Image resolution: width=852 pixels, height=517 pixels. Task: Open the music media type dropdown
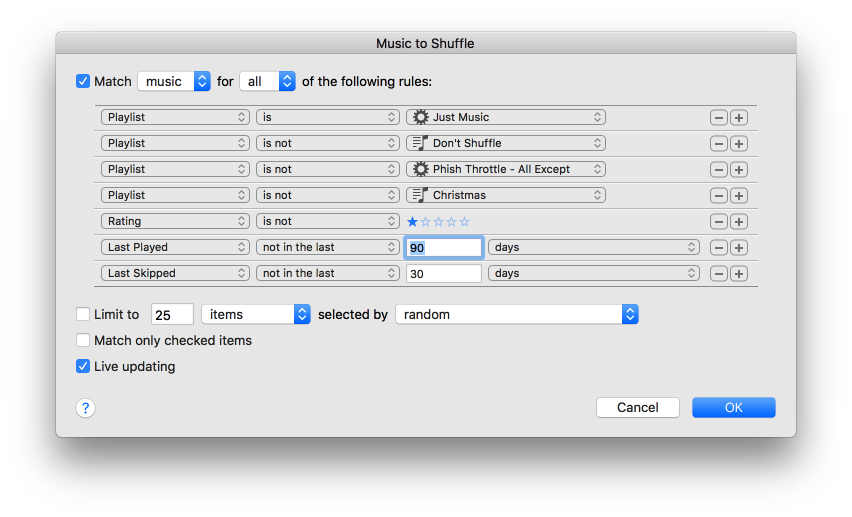(x=174, y=81)
